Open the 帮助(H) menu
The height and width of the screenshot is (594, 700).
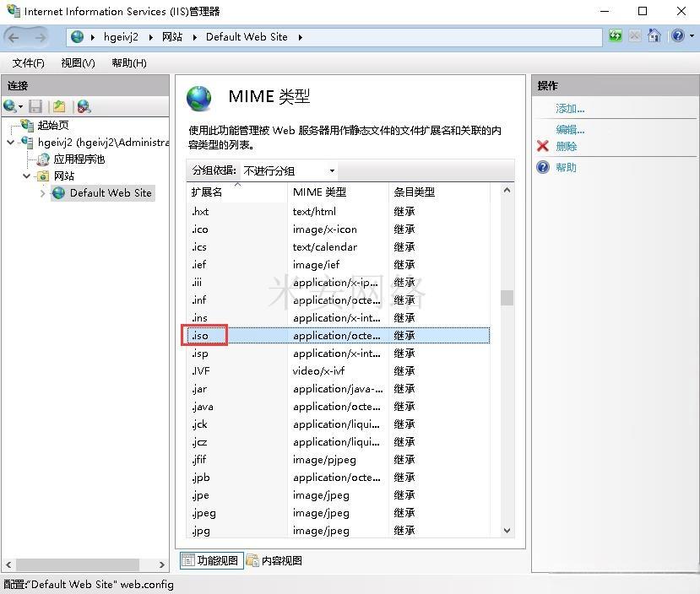pyautogui.click(x=129, y=63)
